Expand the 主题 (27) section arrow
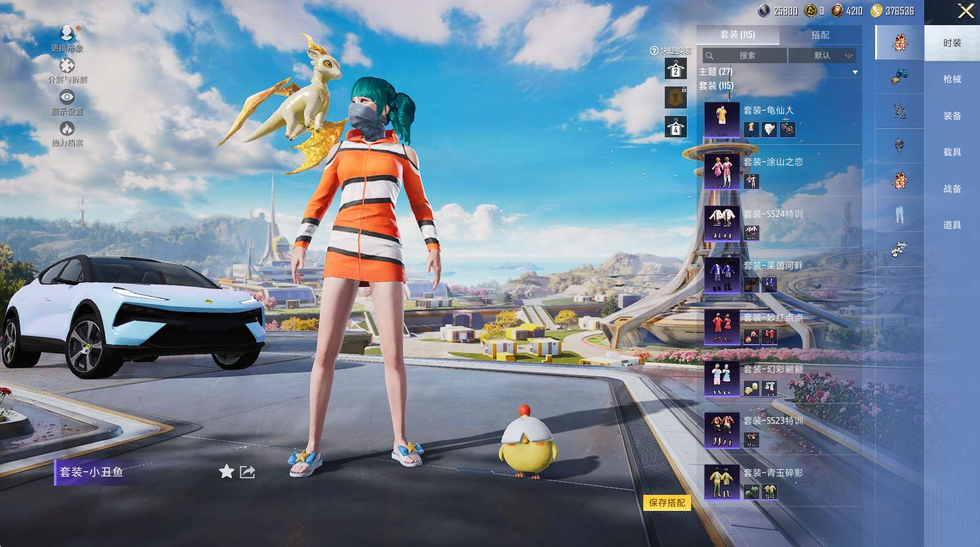 click(855, 72)
